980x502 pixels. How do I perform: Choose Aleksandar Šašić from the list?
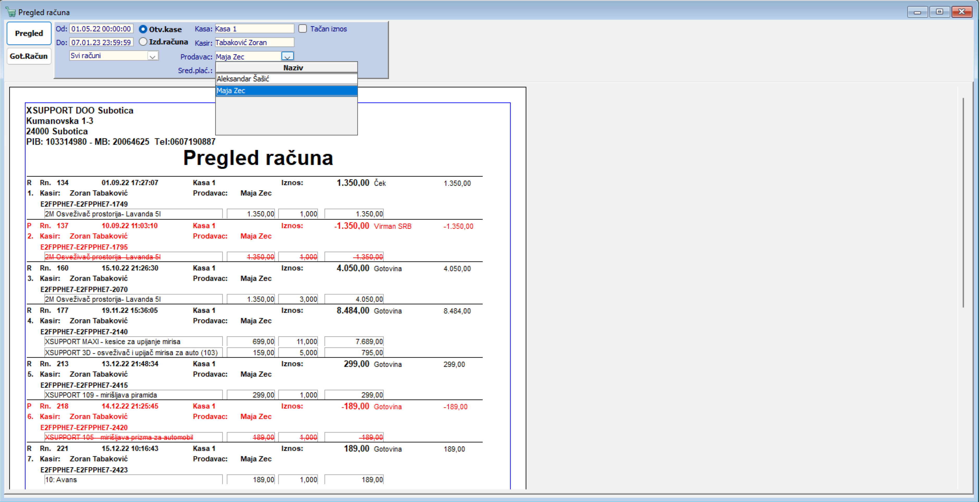point(287,79)
